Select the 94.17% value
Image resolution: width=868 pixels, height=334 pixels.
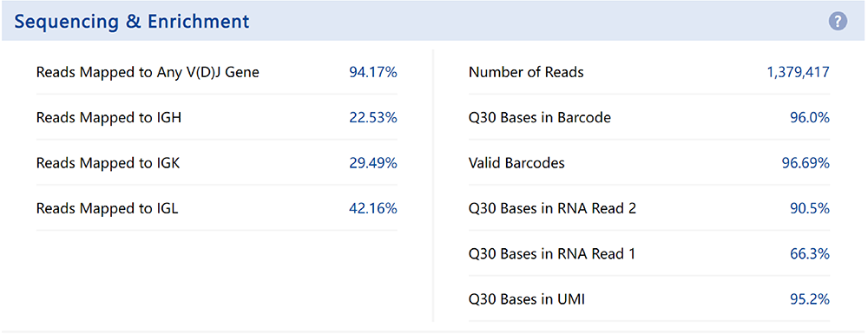(373, 73)
